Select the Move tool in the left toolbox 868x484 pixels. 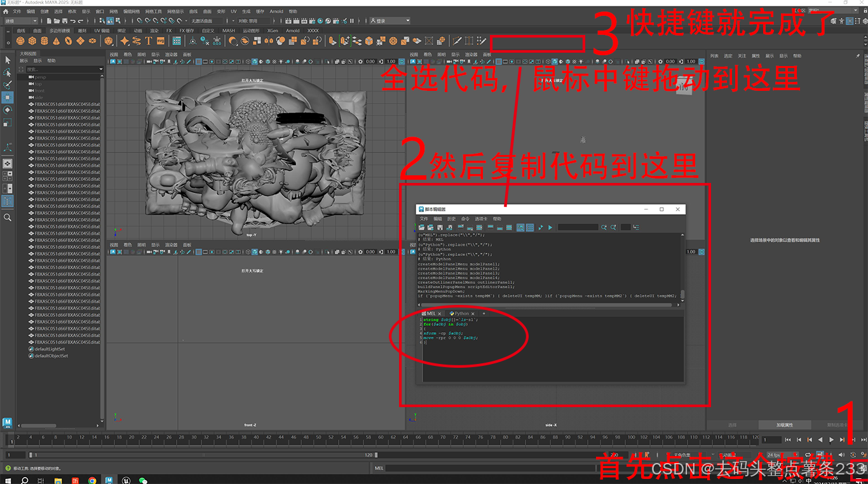[x=8, y=95]
